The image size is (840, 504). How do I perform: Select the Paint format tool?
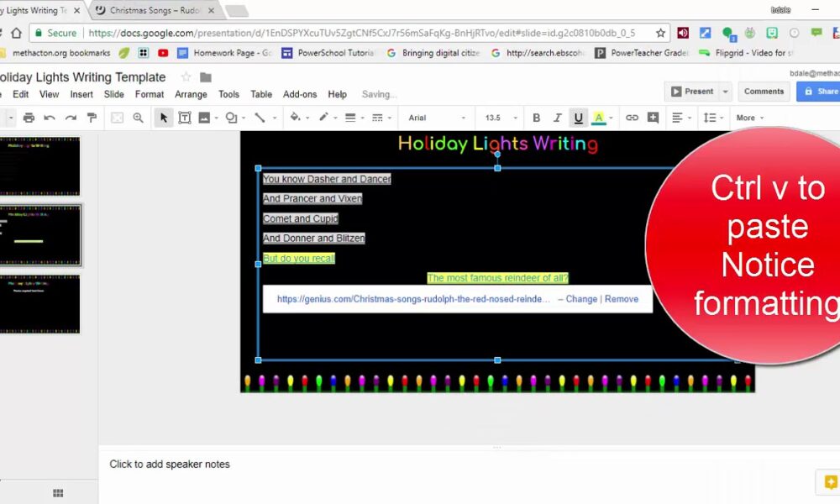point(92,118)
